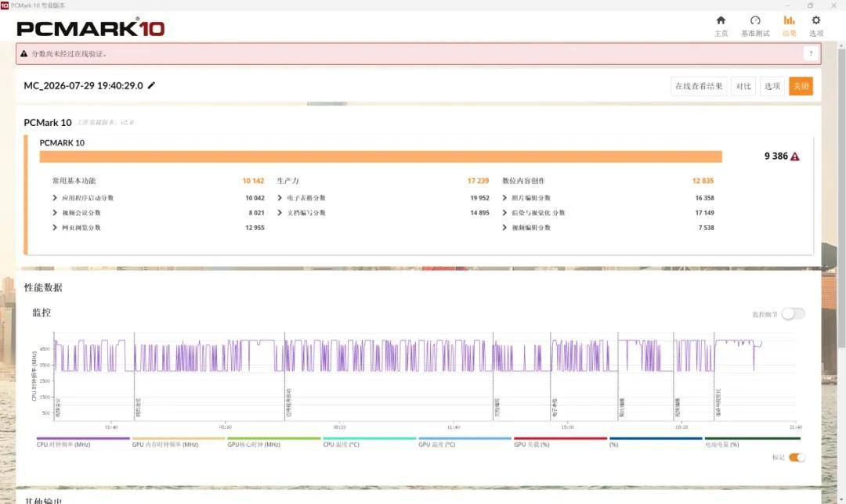Screen dimensions: 846x504
Task: Click the 网页浏览分数 value 12 955
Action: point(255,228)
